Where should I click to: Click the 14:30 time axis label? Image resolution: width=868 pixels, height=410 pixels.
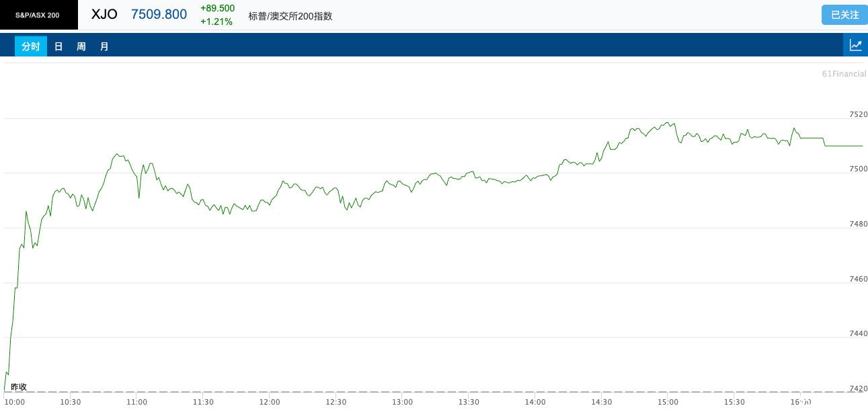pos(601,402)
